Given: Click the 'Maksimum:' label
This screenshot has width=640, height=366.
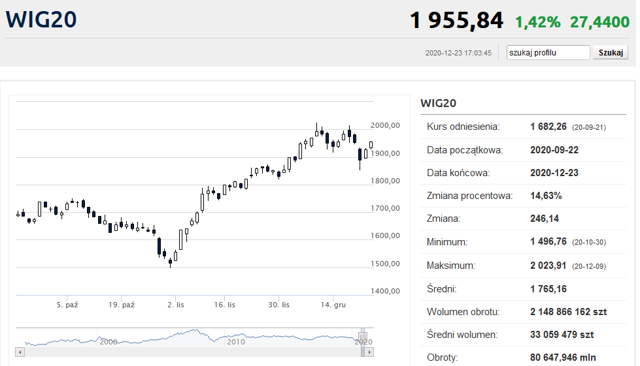Looking at the screenshot, I should point(451,266).
